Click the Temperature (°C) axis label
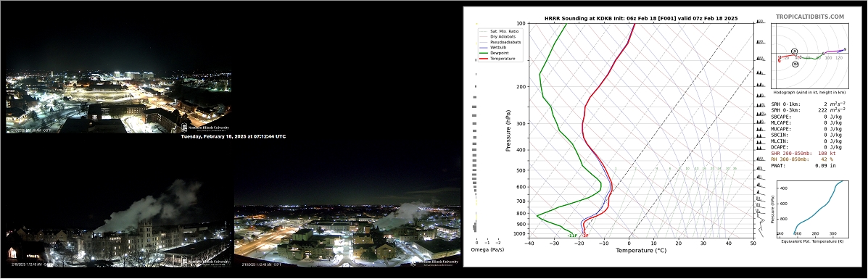868x279 pixels. coord(640,251)
